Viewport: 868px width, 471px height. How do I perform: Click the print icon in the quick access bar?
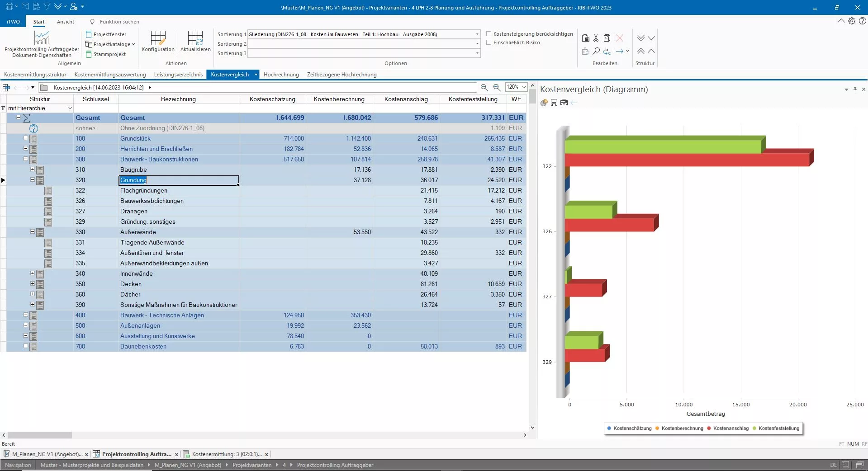click(9, 7)
